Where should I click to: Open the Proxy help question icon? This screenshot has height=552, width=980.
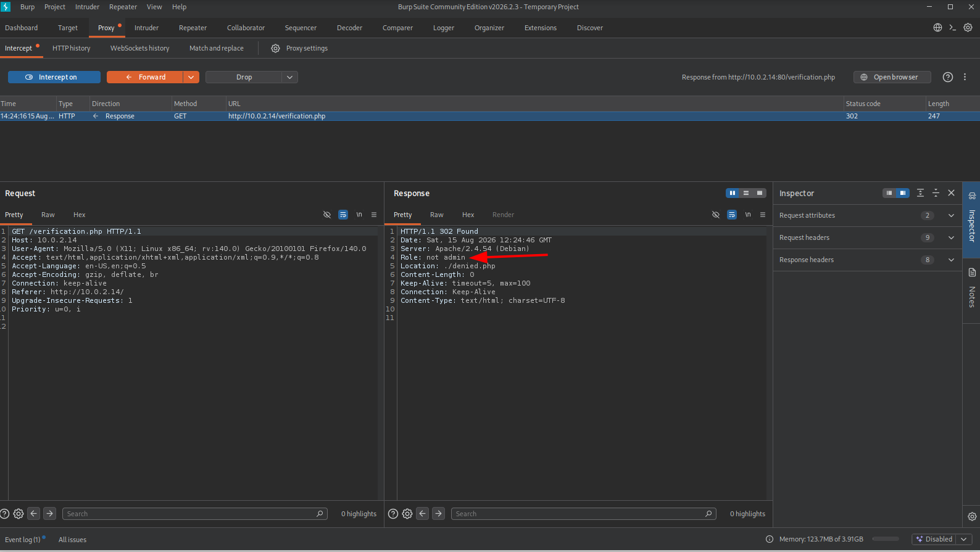[x=948, y=77]
